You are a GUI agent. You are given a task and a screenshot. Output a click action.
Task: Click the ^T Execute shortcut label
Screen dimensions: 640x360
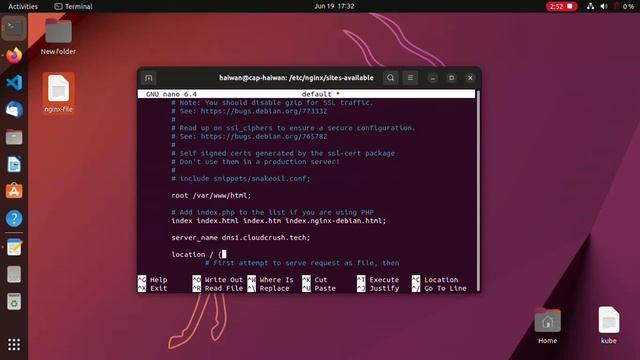(x=378, y=280)
